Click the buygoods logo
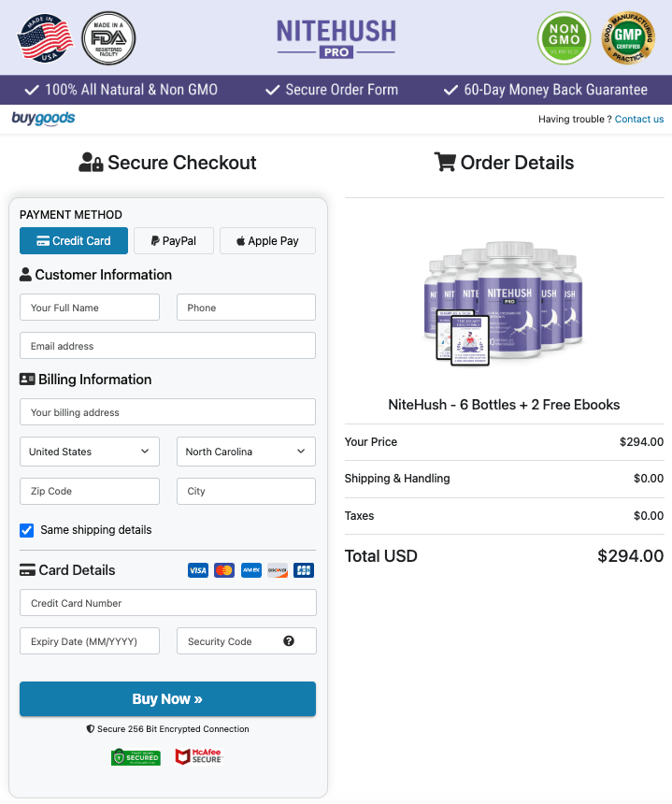 click(43, 119)
